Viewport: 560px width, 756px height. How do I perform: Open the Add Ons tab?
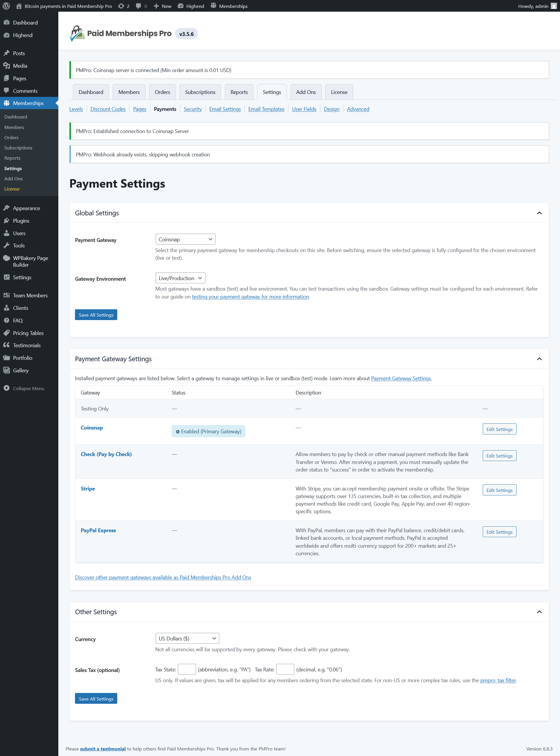coord(305,92)
